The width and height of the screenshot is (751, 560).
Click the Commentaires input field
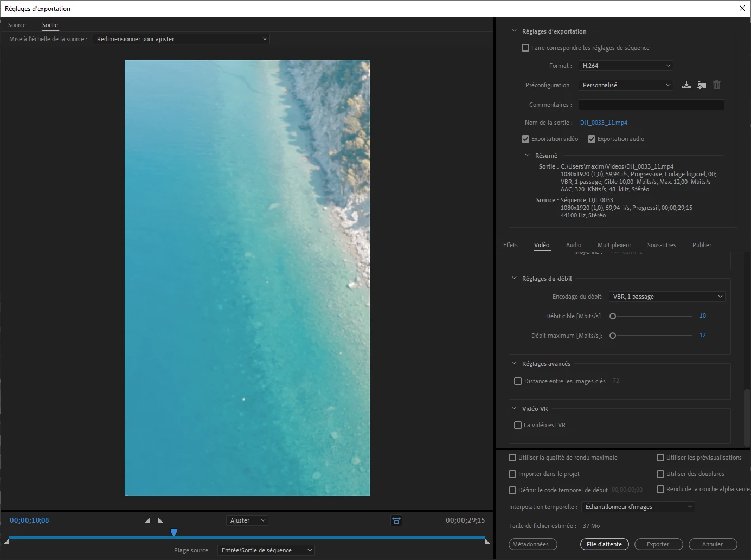click(651, 105)
